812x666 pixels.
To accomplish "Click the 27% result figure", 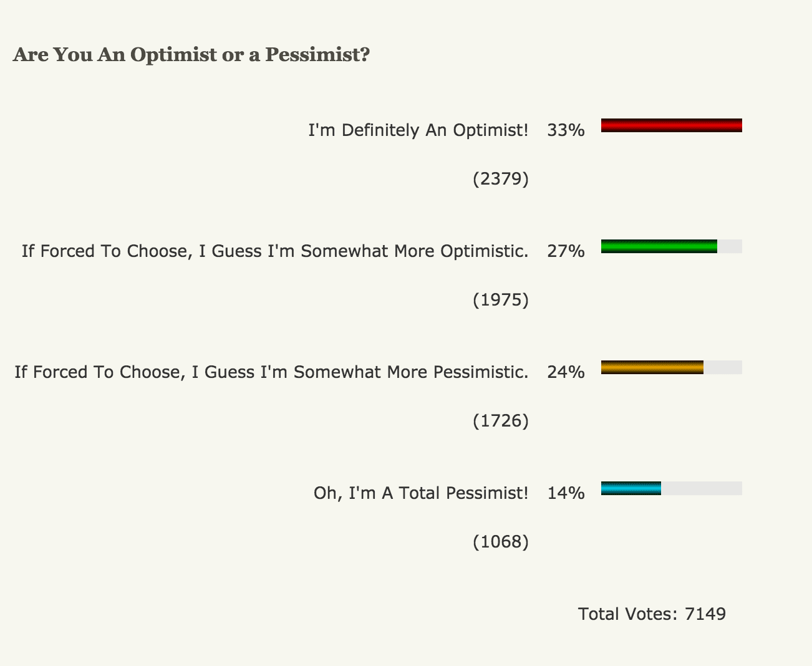I will 566,251.
